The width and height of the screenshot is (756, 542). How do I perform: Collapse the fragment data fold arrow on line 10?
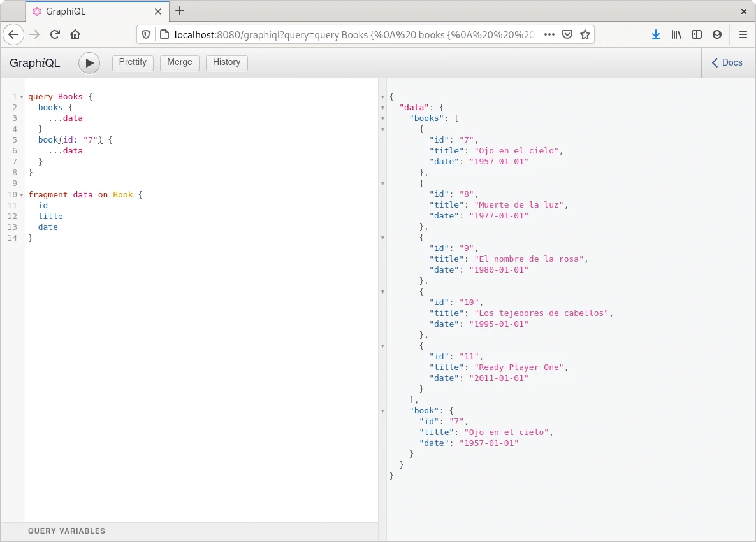click(x=22, y=195)
